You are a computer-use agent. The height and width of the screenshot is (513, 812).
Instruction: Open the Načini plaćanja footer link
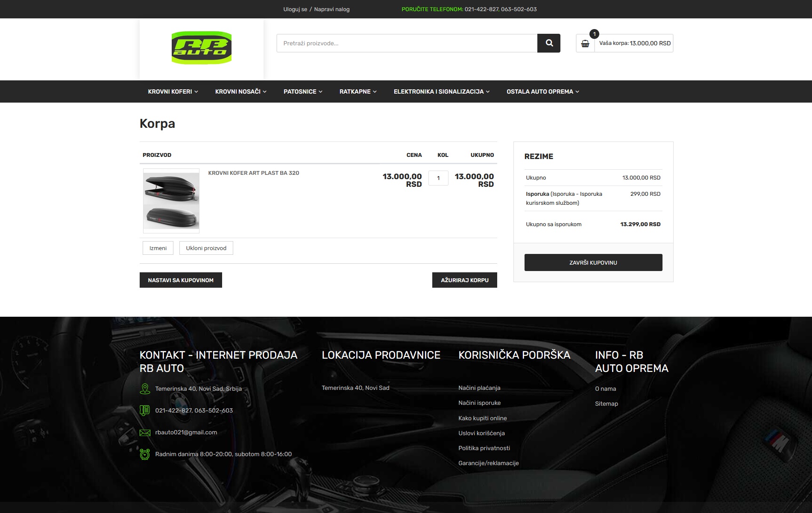479,388
